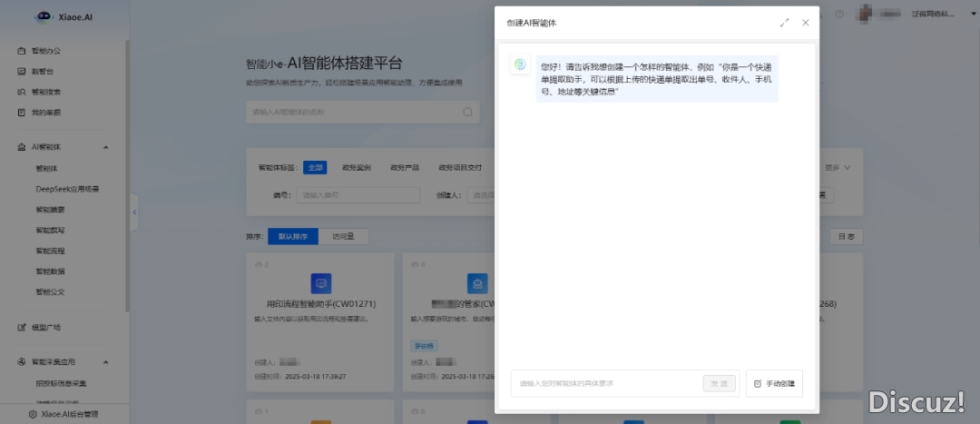Open 智能流程 in the sidebar
The width and height of the screenshot is (980, 424).
click(x=50, y=251)
